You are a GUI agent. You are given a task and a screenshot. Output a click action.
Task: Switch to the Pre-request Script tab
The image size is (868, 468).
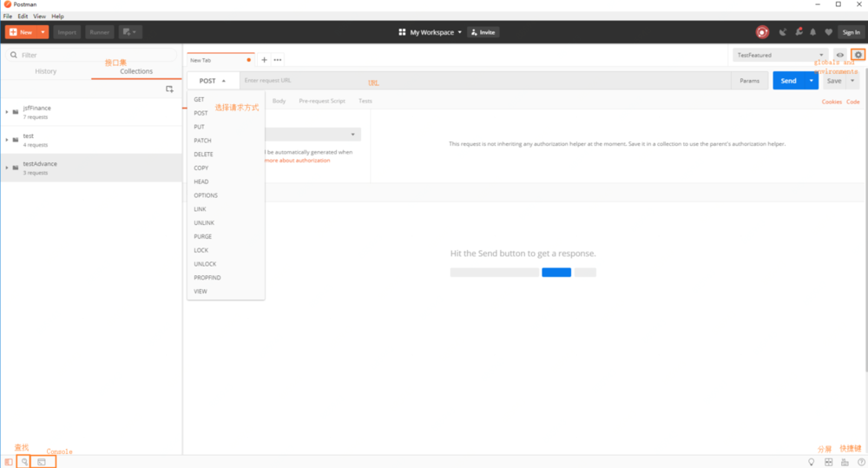tap(322, 101)
